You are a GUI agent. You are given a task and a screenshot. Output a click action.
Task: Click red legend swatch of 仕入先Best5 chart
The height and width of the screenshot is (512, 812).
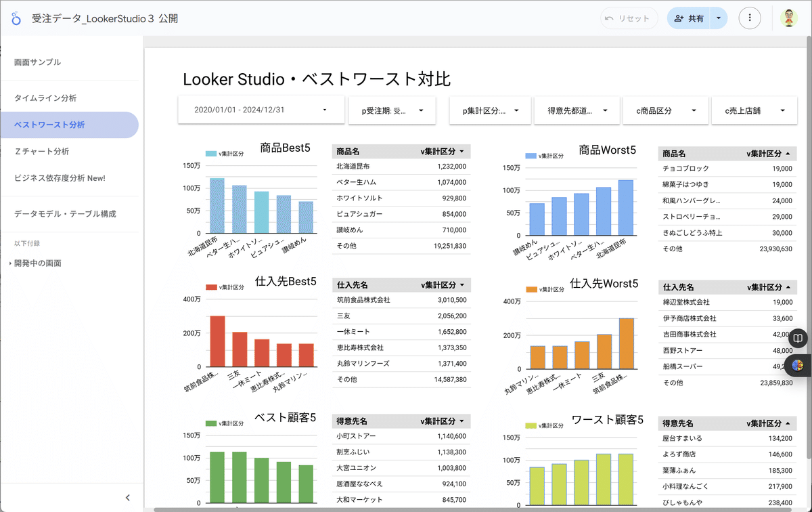tap(211, 288)
